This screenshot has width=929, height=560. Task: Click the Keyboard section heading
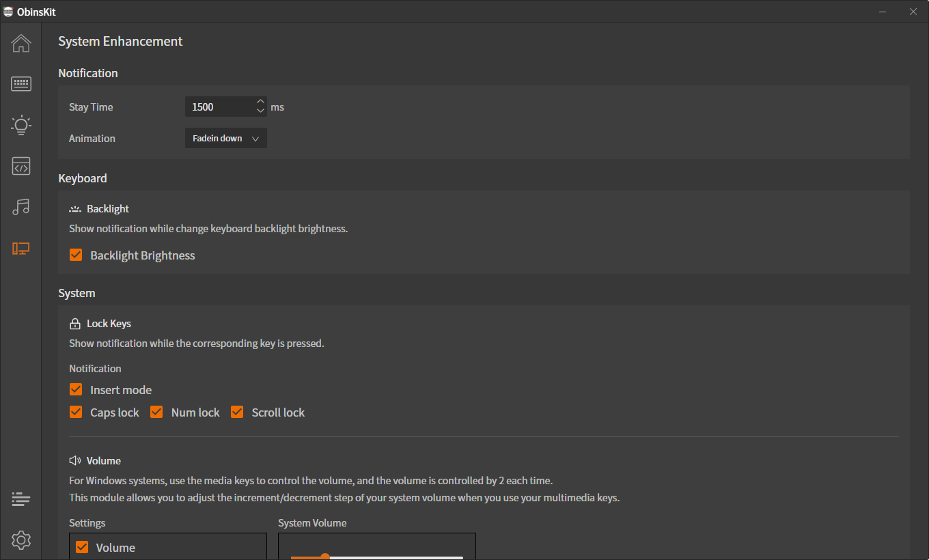[83, 178]
